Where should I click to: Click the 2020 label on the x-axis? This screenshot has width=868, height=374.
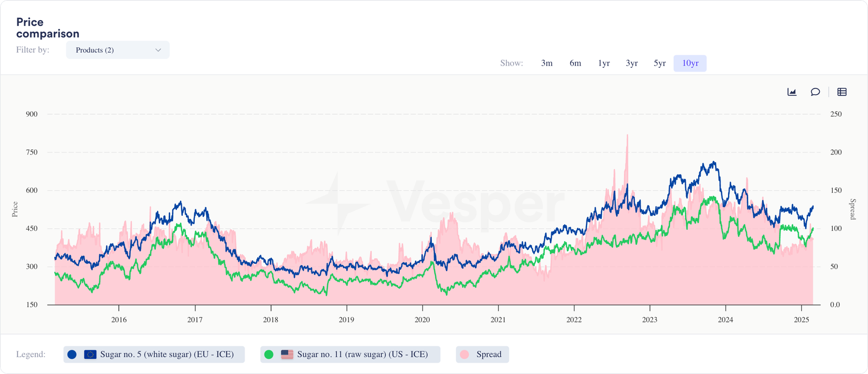(x=423, y=320)
